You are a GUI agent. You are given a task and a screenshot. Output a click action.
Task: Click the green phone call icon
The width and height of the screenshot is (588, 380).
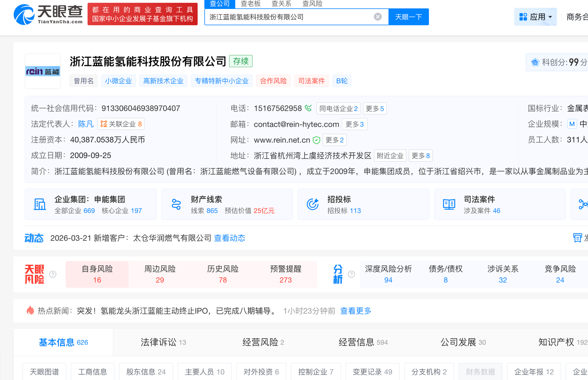click(x=307, y=107)
